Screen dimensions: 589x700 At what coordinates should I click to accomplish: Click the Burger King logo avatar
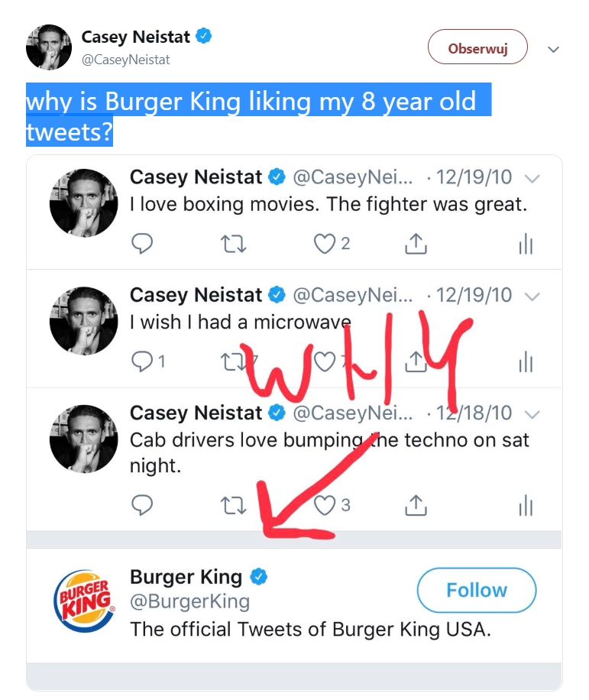point(83,602)
